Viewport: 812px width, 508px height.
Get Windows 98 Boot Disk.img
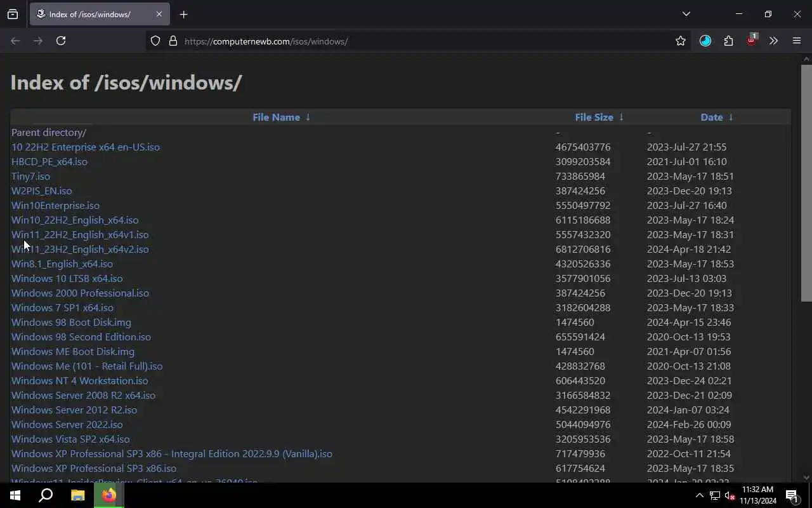pyautogui.click(x=71, y=322)
